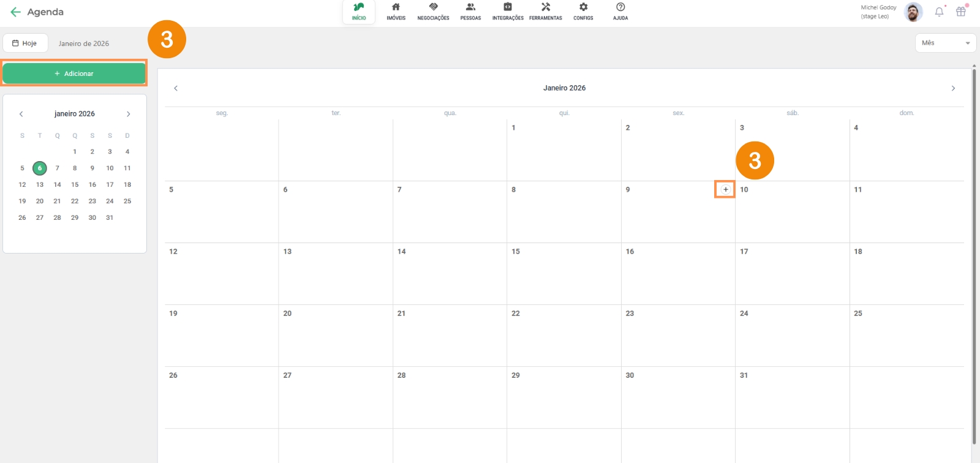Click the Hoje button

click(x=25, y=43)
